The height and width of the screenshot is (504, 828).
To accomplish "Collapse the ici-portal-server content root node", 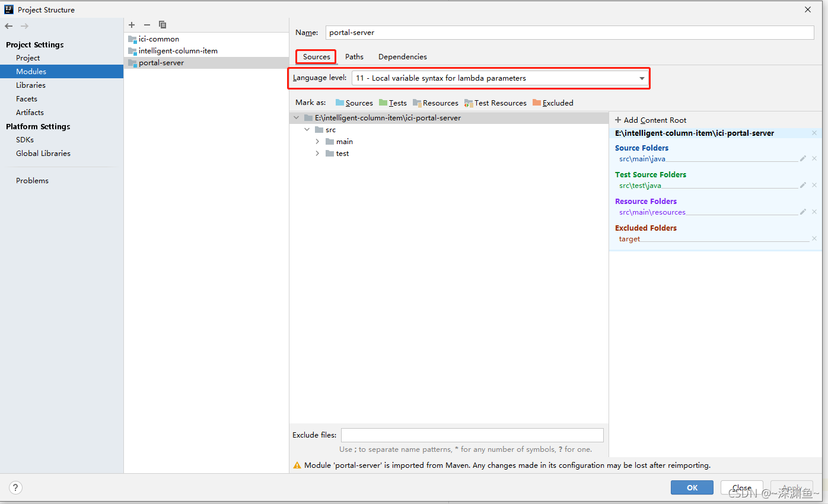I will (x=296, y=117).
